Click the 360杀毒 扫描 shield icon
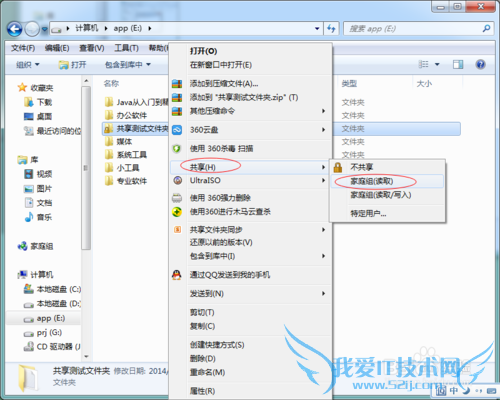The image size is (500, 400). coord(177,148)
